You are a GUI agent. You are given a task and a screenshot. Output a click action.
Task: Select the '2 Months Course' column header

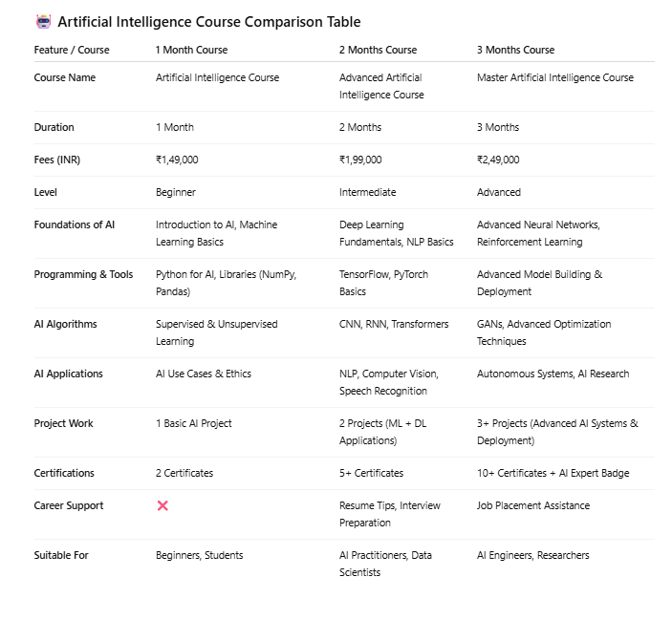[378, 50]
